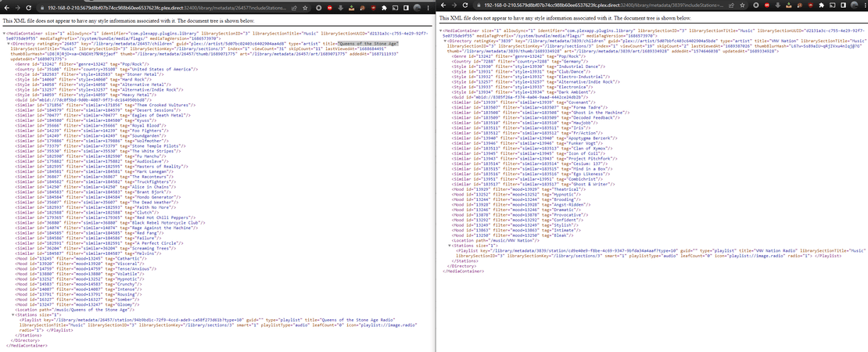Open Extensions puzzle icon in right window

tap(822, 5)
